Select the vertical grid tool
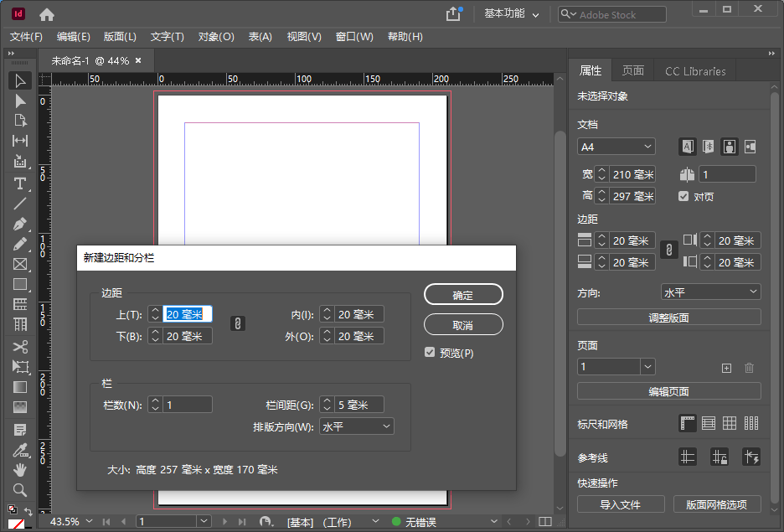This screenshot has width=784, height=532. 20,324
